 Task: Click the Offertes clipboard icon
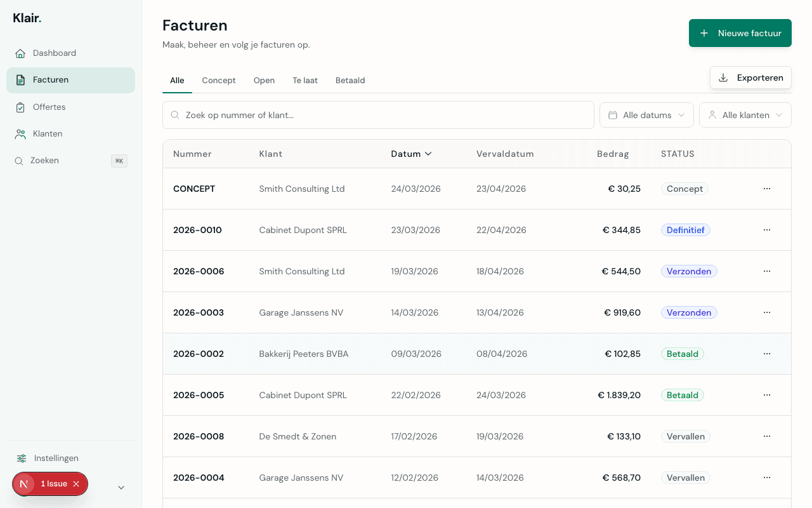tap(20, 107)
